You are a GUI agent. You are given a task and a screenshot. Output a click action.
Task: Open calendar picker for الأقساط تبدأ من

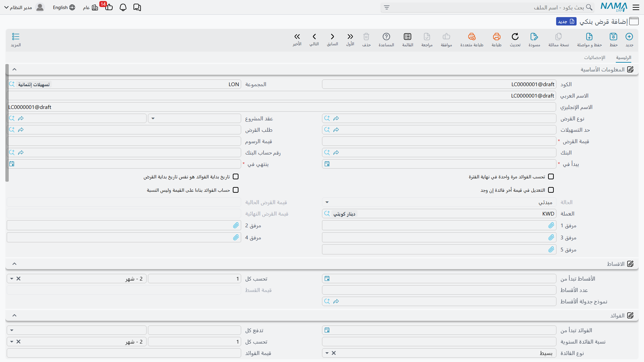(327, 279)
